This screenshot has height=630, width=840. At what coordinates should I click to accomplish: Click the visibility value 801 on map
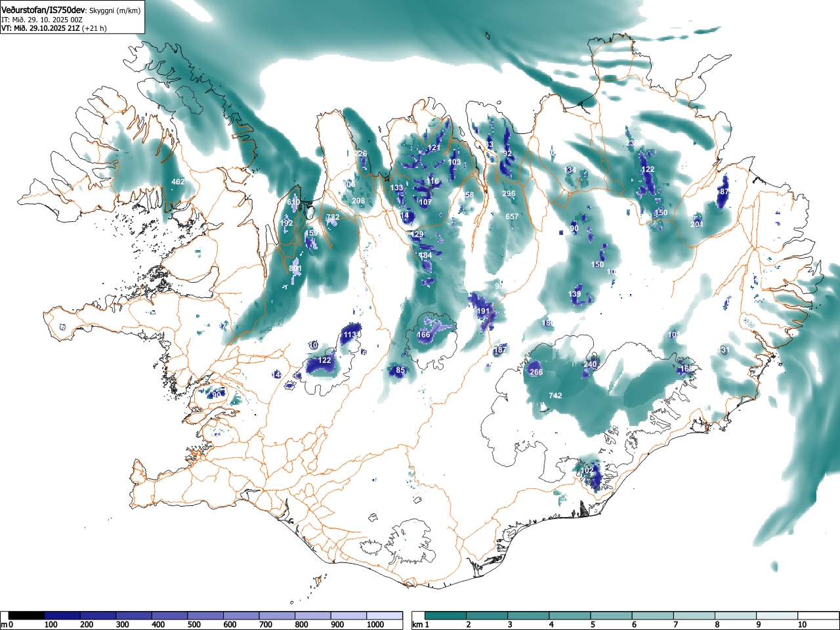295,268
